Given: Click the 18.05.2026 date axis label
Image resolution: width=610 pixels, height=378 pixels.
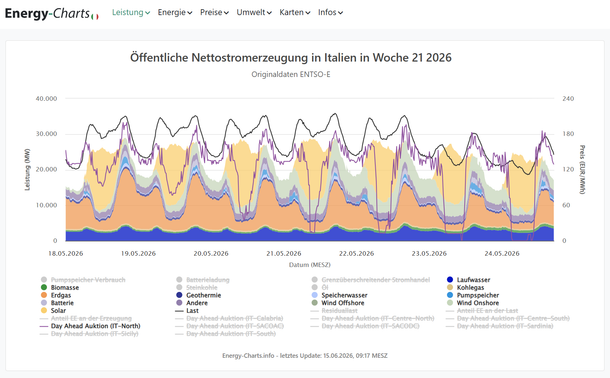Looking at the screenshot, I should (65, 253).
